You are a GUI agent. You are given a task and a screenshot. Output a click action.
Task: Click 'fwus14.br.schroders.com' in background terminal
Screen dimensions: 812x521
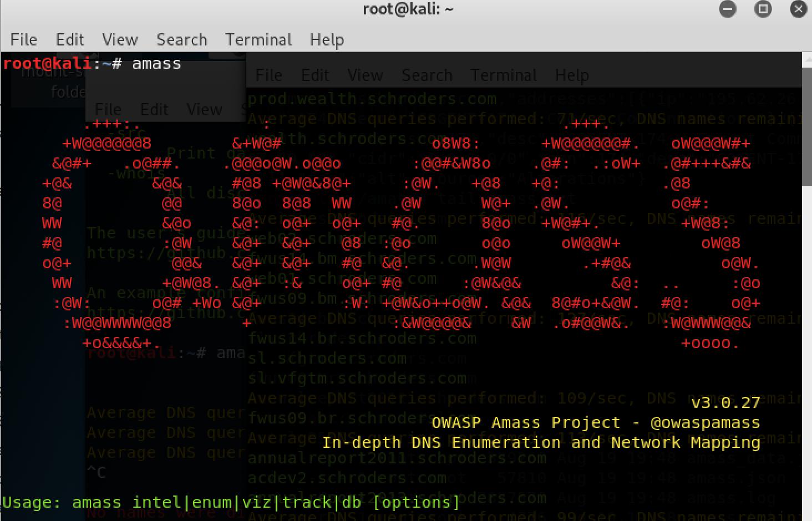click(362, 338)
